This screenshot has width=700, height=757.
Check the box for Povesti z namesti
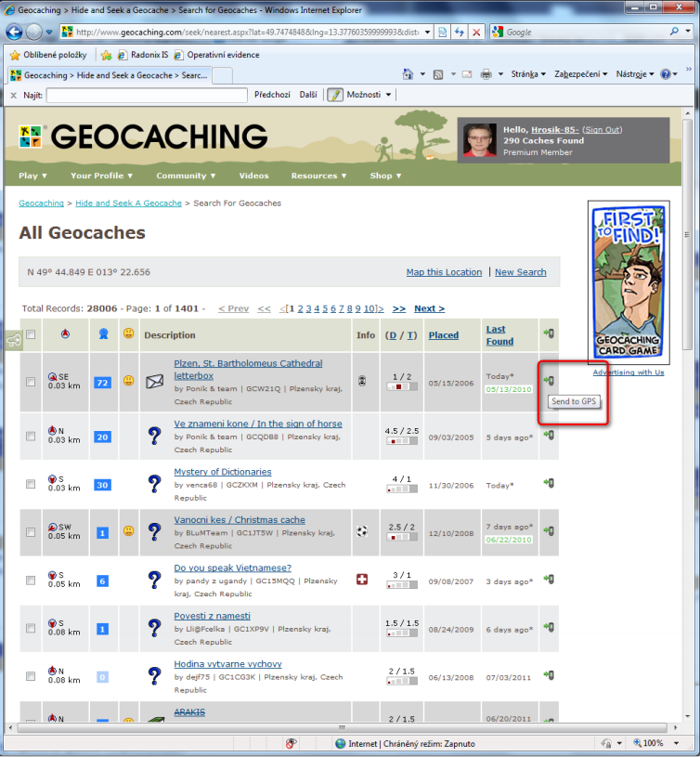pyautogui.click(x=31, y=628)
